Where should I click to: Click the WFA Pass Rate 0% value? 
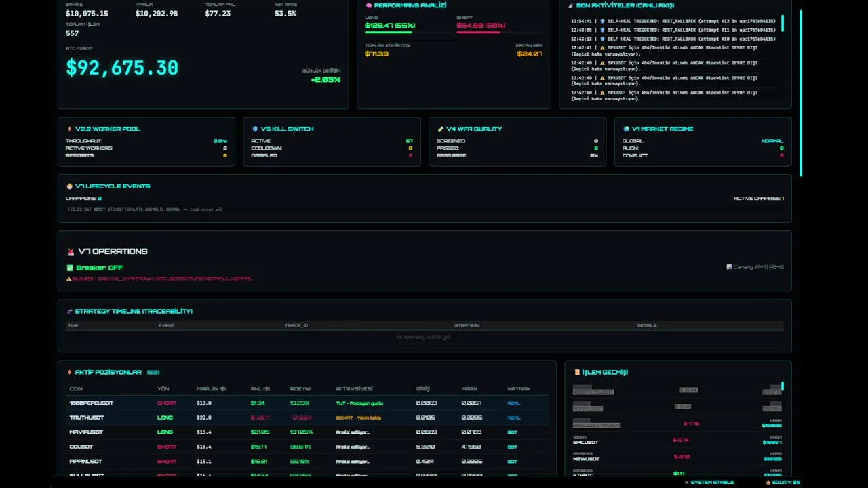click(594, 155)
